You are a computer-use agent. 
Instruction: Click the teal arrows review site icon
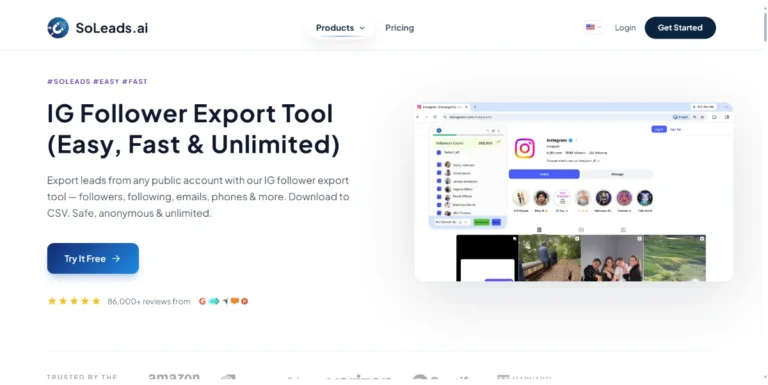[214, 301]
